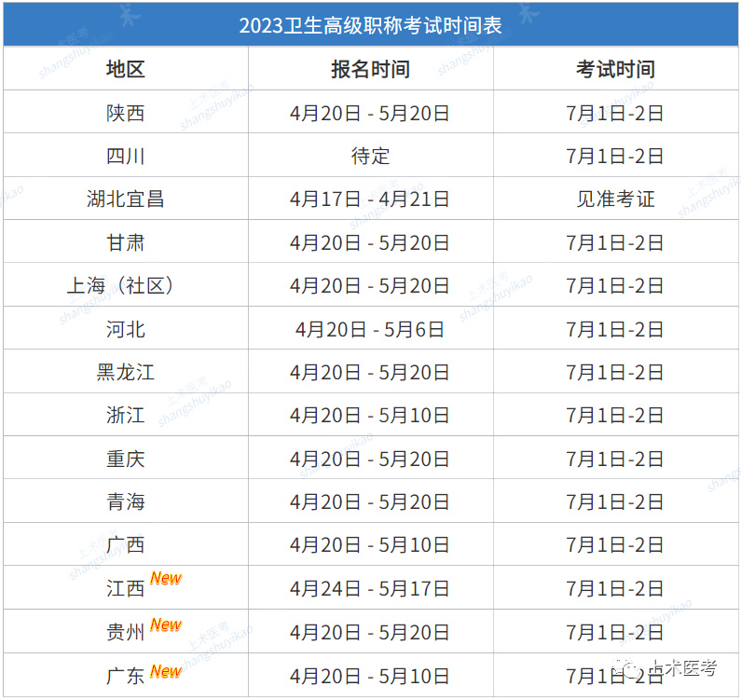Click 甘肃 row exam time 7月1日-2日
The image size is (741, 700).
tap(615, 242)
